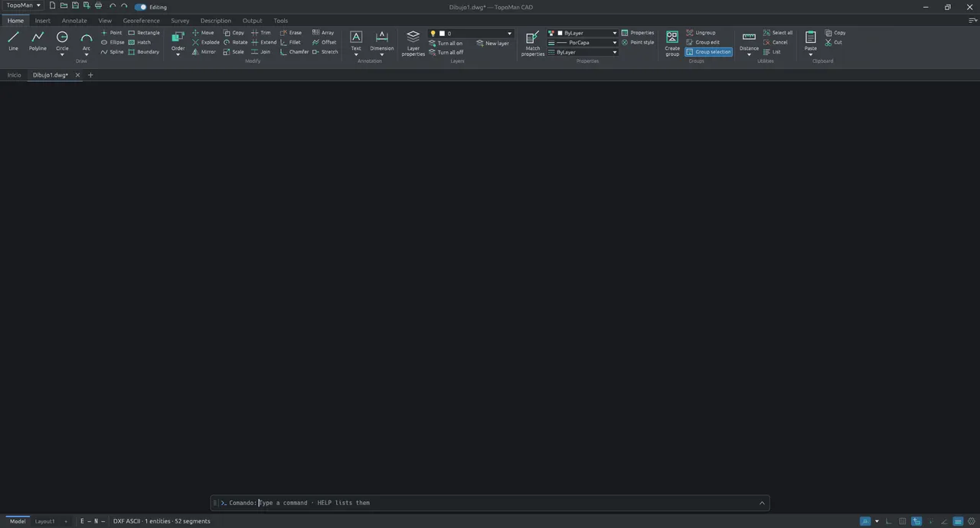Click the Hatch tool
Image resolution: width=980 pixels, height=528 pixels.
[x=139, y=42]
